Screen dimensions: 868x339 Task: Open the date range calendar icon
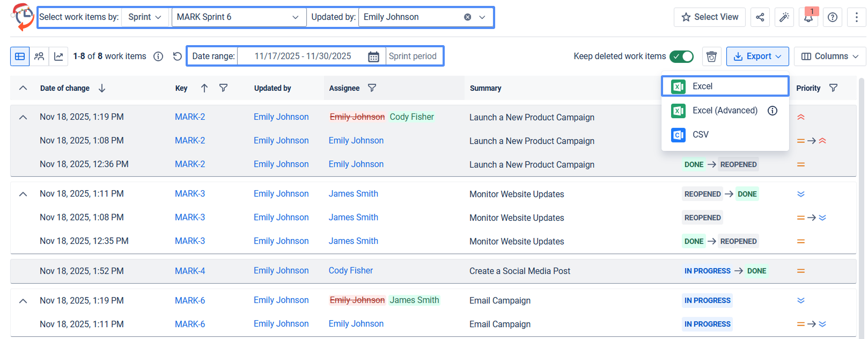coord(373,56)
